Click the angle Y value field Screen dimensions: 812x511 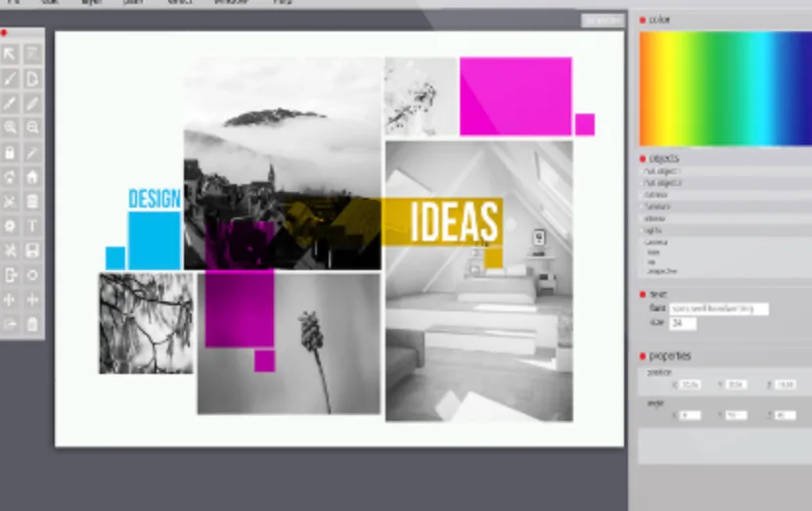click(x=736, y=415)
